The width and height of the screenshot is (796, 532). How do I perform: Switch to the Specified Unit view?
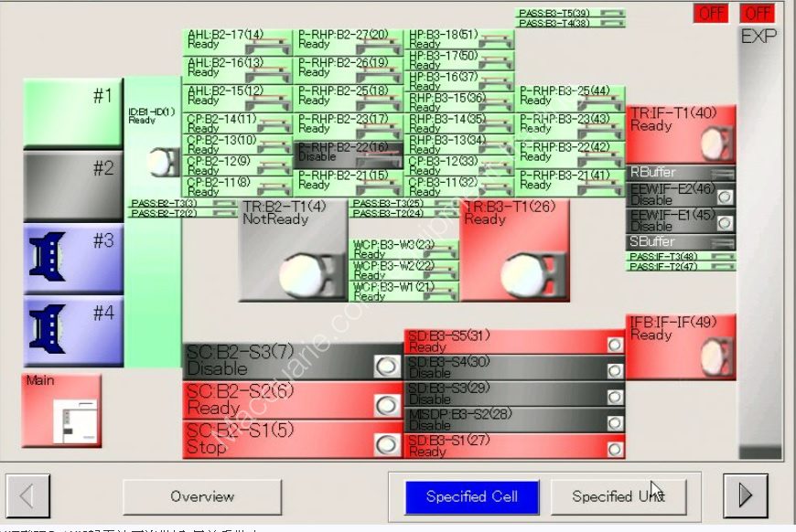pos(618,497)
